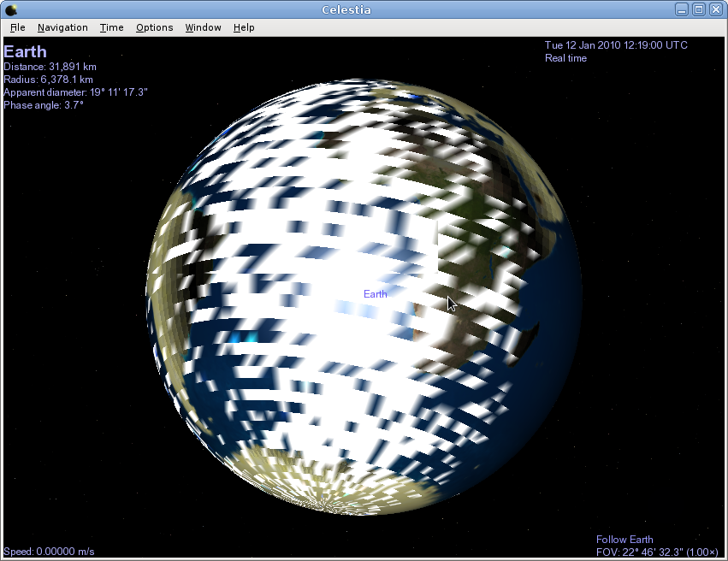This screenshot has width=728, height=561.
Task: Click the Real time indicator text
Action: click(x=565, y=58)
